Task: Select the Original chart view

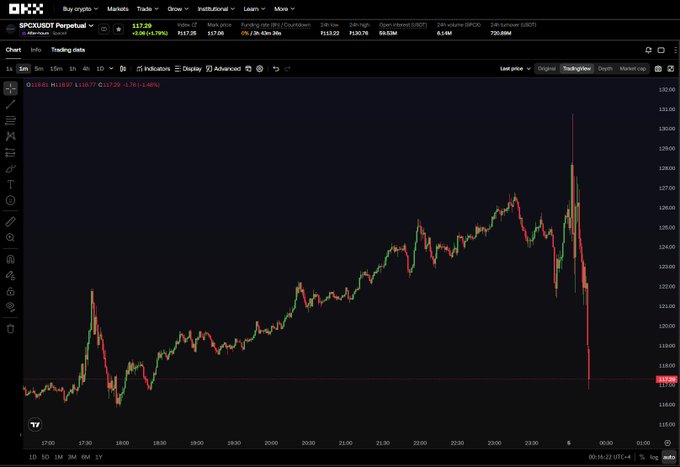Action: [x=546, y=69]
